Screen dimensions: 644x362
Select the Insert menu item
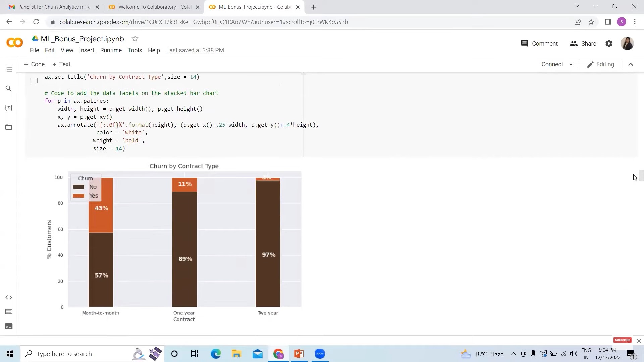click(87, 50)
